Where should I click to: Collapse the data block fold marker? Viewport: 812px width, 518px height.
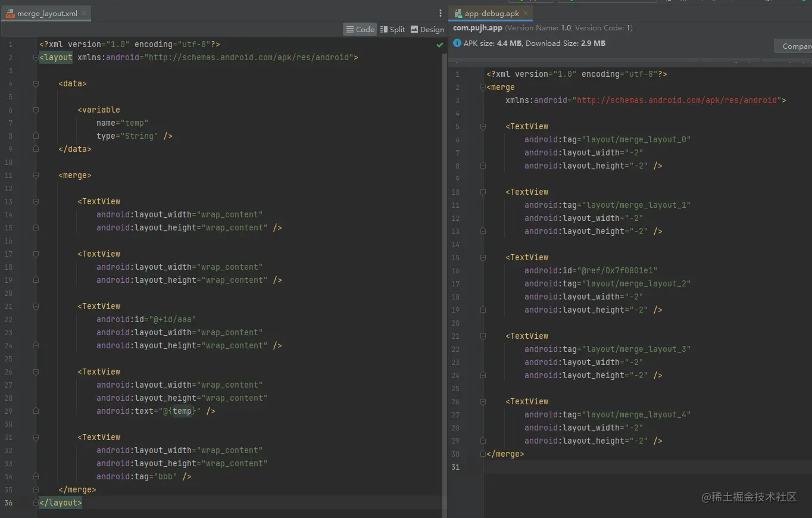(36, 84)
